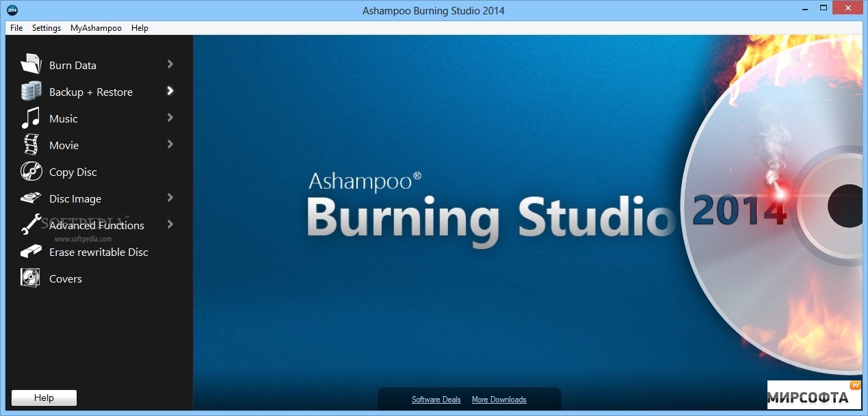Select the Movie label
Image resolution: width=868 pixels, height=416 pixels.
coord(64,146)
